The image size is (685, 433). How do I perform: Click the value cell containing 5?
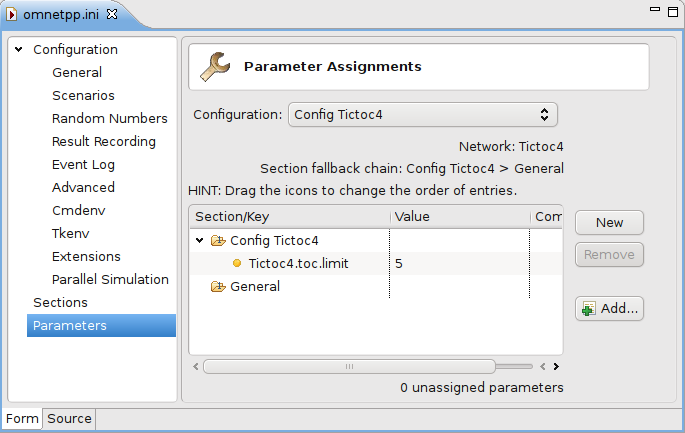click(x=459, y=263)
